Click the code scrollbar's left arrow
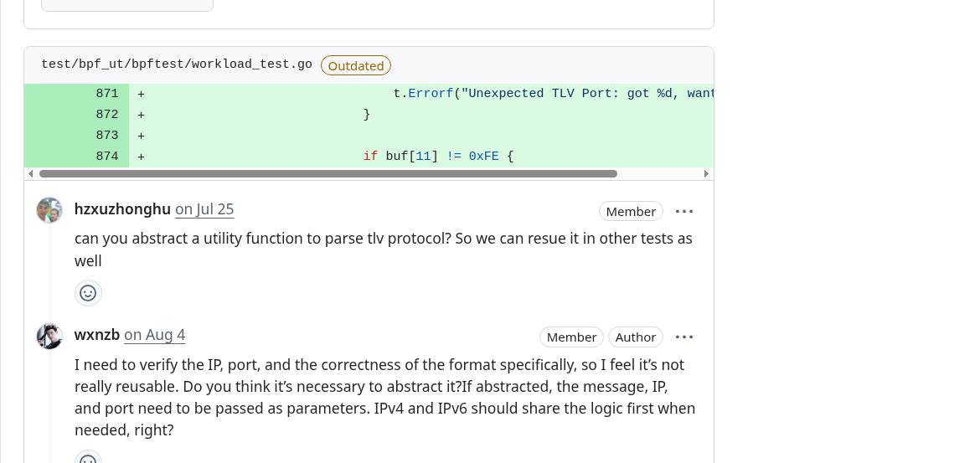This screenshot has height=463, width=980. click(31, 174)
